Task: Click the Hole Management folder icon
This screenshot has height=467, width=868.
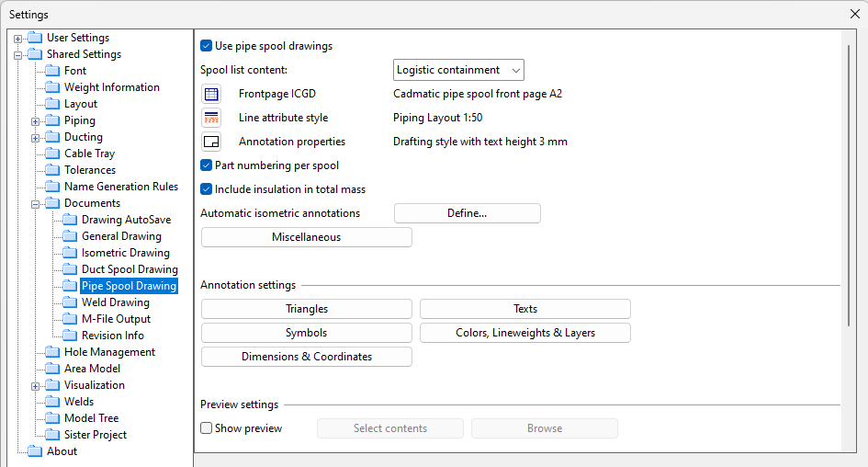Action: tap(52, 352)
